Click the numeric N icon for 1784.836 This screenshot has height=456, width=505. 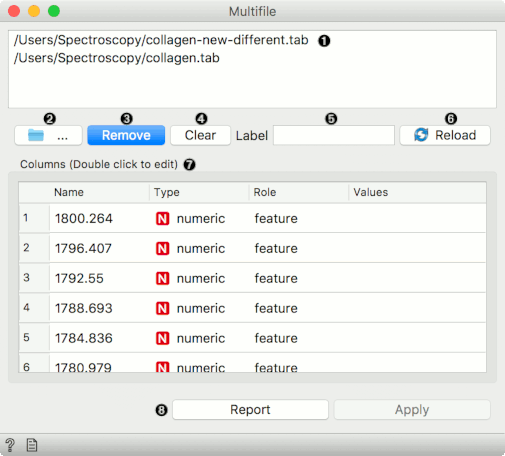click(163, 339)
